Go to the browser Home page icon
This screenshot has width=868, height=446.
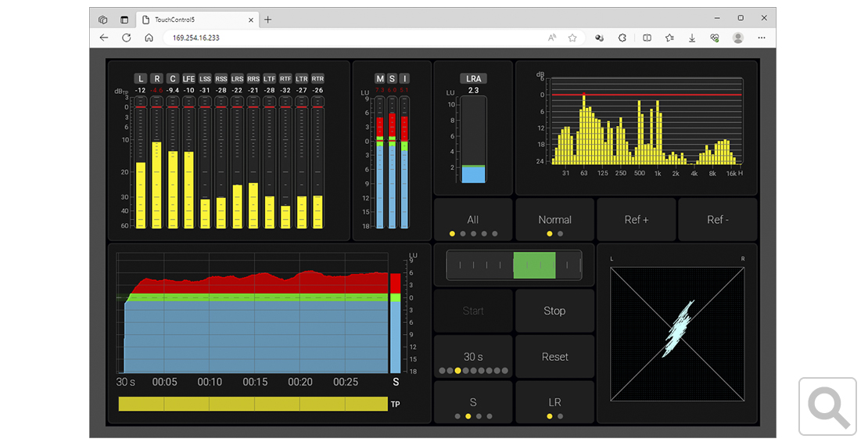pyautogui.click(x=149, y=38)
